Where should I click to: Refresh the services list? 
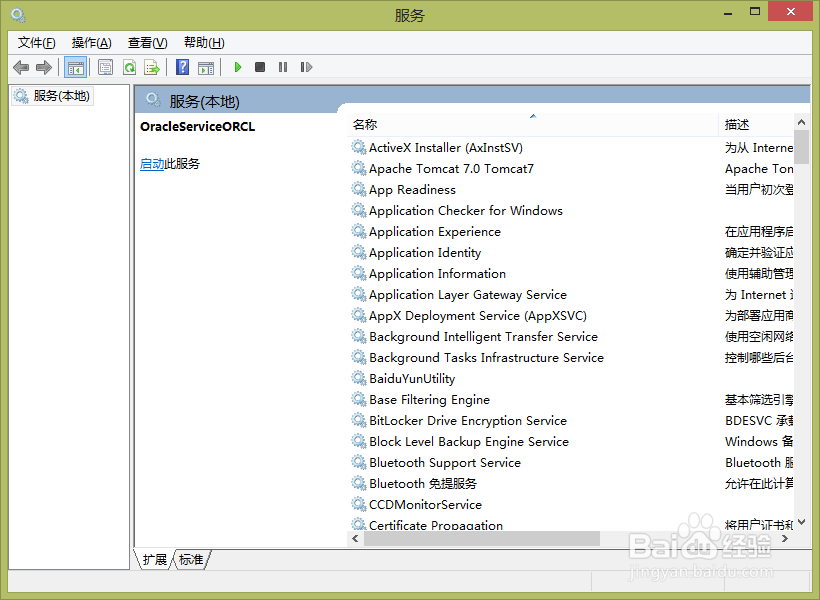129,67
